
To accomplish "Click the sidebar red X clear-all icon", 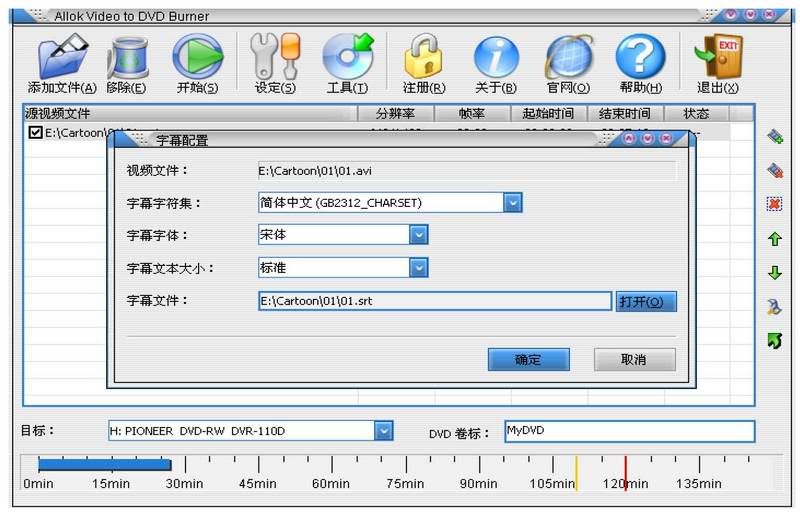I will (x=774, y=204).
